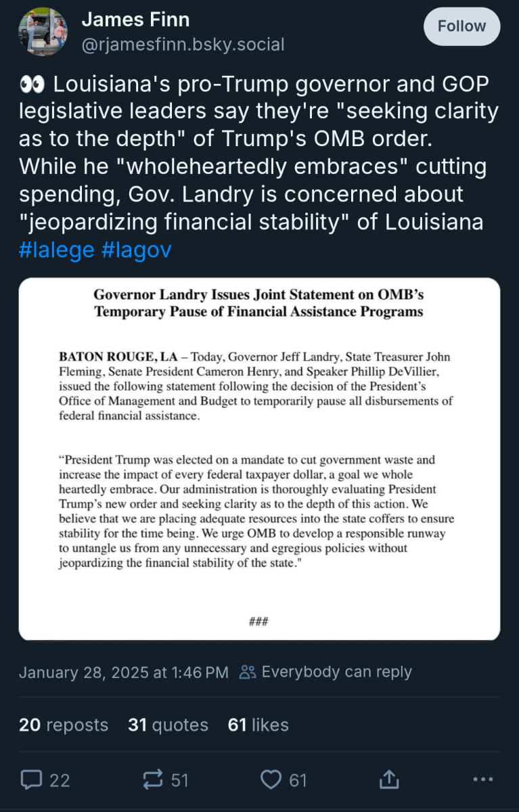Open the #lalege hashtag
This screenshot has height=812, width=519.
(x=56, y=250)
